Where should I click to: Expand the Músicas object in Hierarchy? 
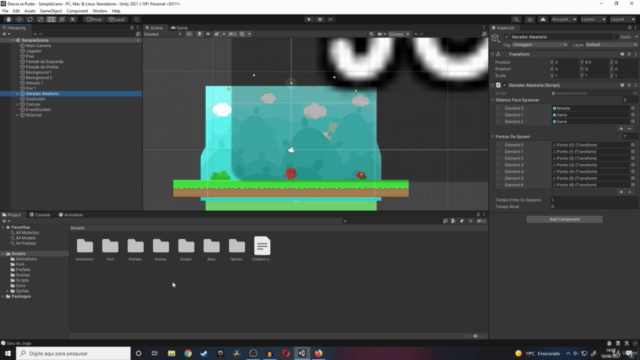[x=17, y=115]
